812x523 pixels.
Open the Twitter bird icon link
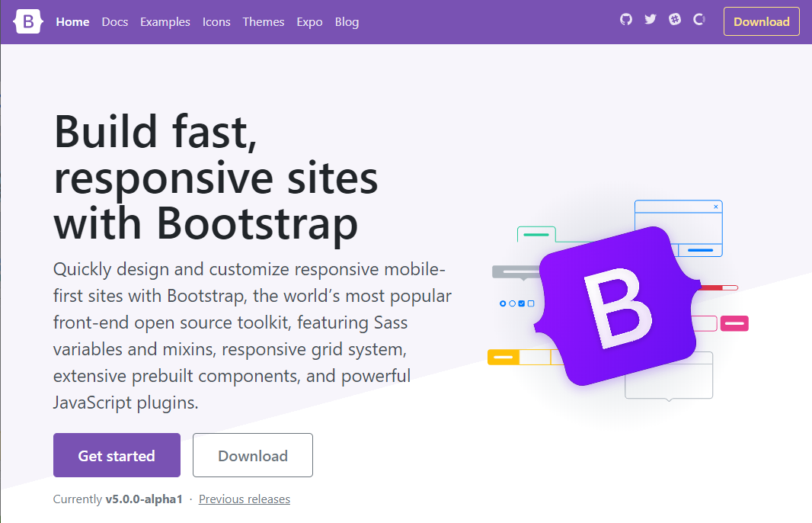(651, 20)
